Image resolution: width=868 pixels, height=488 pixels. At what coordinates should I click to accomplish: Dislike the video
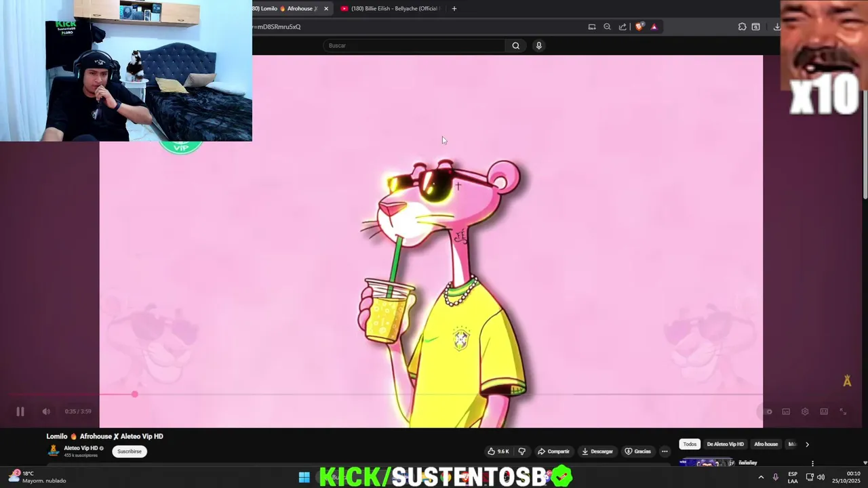click(522, 451)
